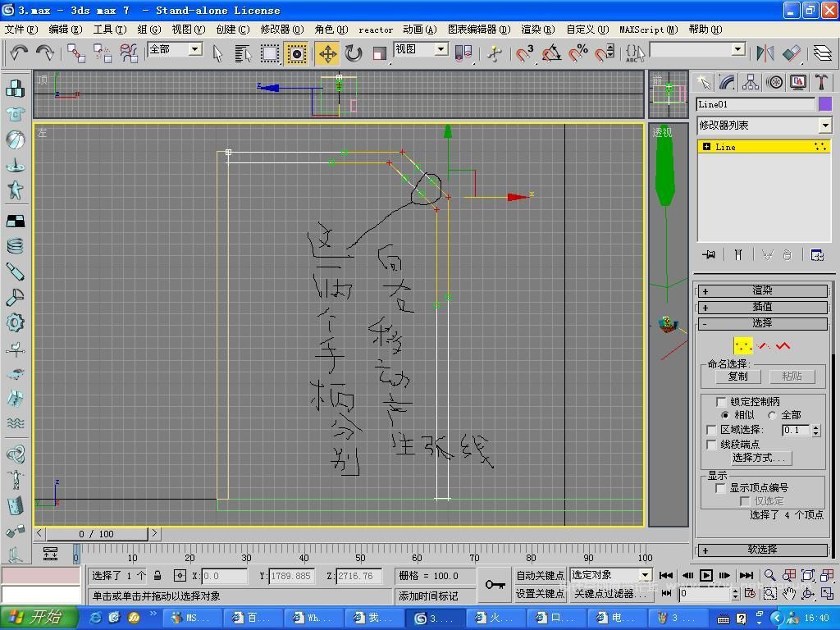The image size is (840, 630).
Task: Click the Windows 开始 Start button
Action: (39, 618)
